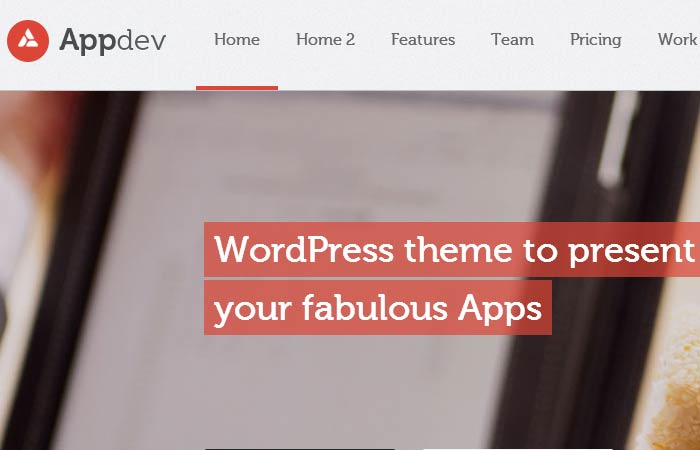The height and width of the screenshot is (450, 700).
Task: Navigate to the Team section
Action: click(512, 40)
